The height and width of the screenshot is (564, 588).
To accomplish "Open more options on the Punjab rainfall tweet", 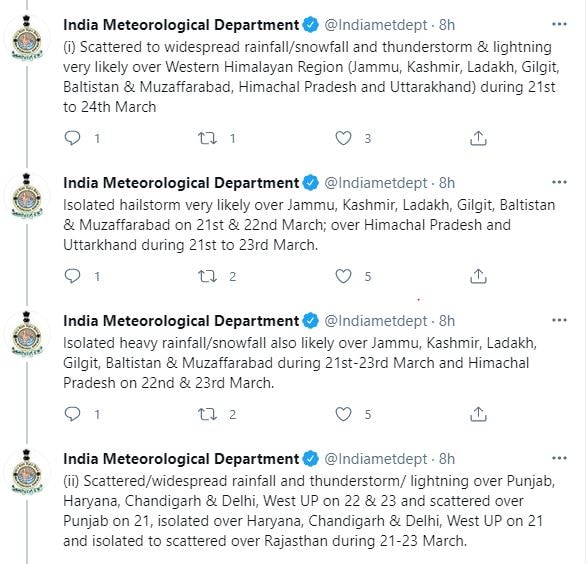I will pos(560,458).
